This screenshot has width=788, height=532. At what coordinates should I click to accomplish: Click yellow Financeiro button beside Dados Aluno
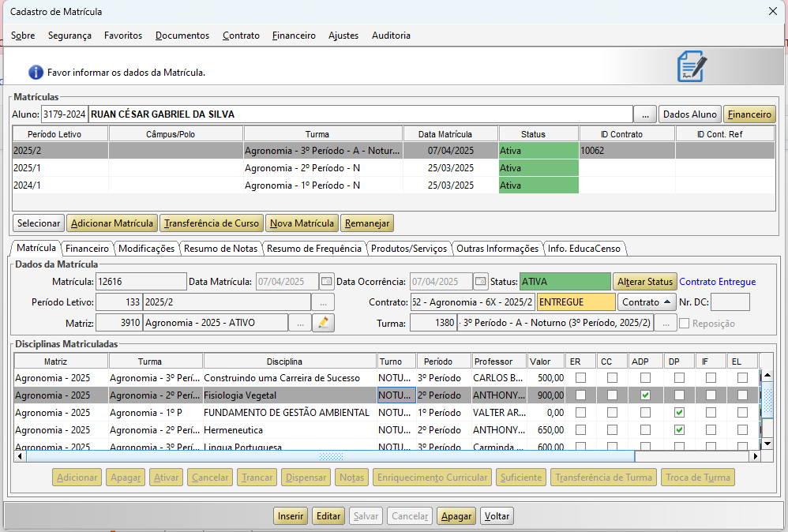click(x=749, y=114)
